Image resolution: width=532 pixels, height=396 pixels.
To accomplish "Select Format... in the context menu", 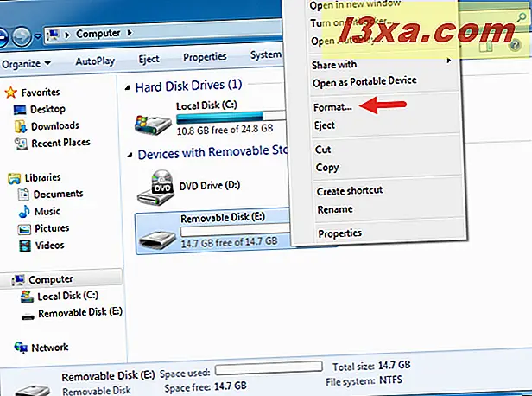I will click(332, 107).
